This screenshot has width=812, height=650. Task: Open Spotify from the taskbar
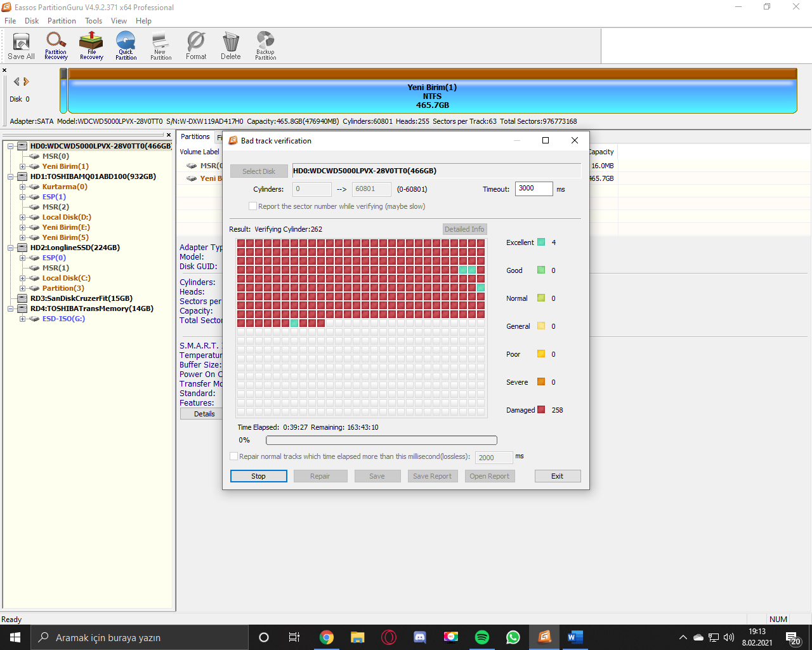tap(482, 637)
